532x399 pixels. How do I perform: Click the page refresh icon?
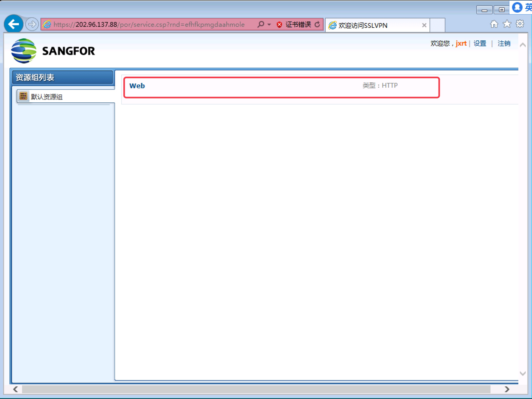(x=317, y=24)
